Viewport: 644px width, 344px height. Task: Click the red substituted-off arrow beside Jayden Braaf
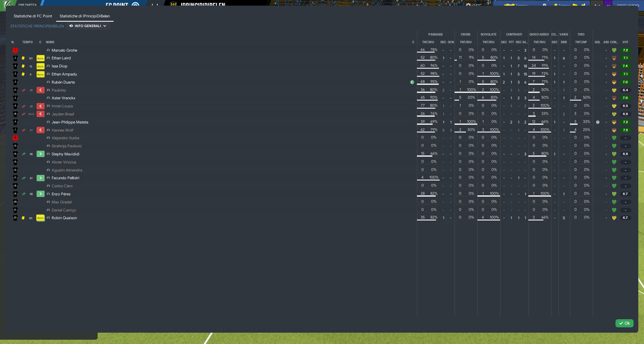pos(41,114)
